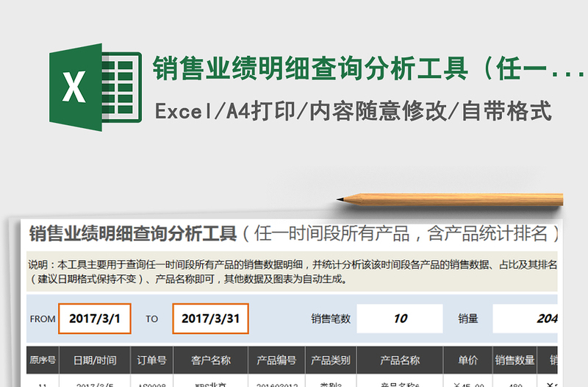Click the 客户名称 column header
The height and width of the screenshot is (387, 588).
point(210,360)
